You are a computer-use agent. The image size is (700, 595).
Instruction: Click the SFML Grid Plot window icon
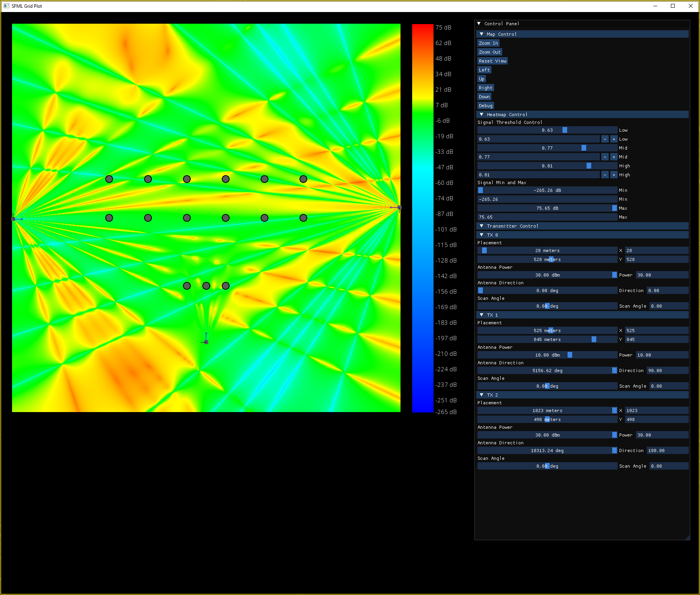[6, 6]
